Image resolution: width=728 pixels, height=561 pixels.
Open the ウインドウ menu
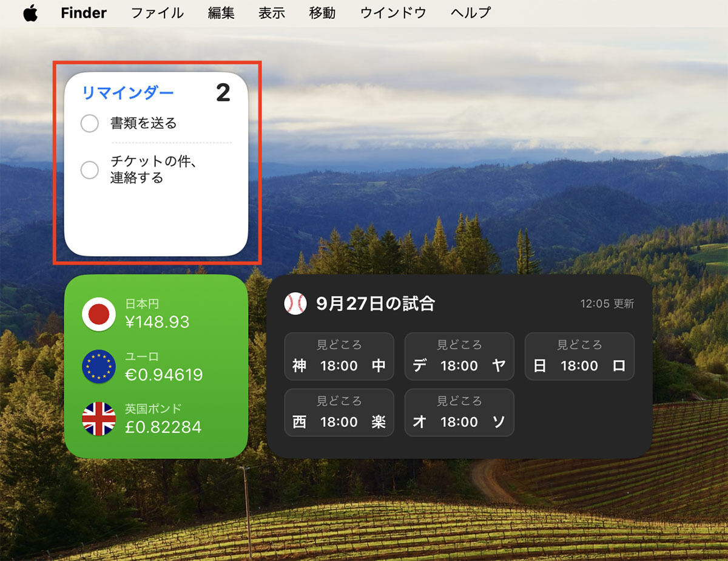(393, 13)
